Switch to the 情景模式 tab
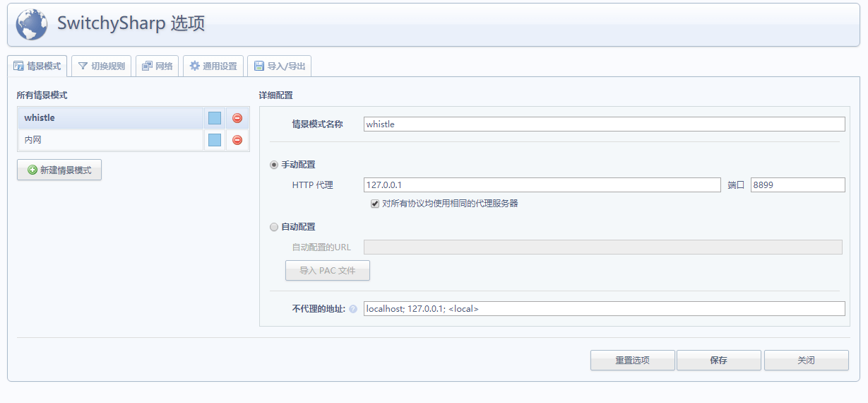Image resolution: width=868 pixels, height=403 pixels. tap(37, 66)
